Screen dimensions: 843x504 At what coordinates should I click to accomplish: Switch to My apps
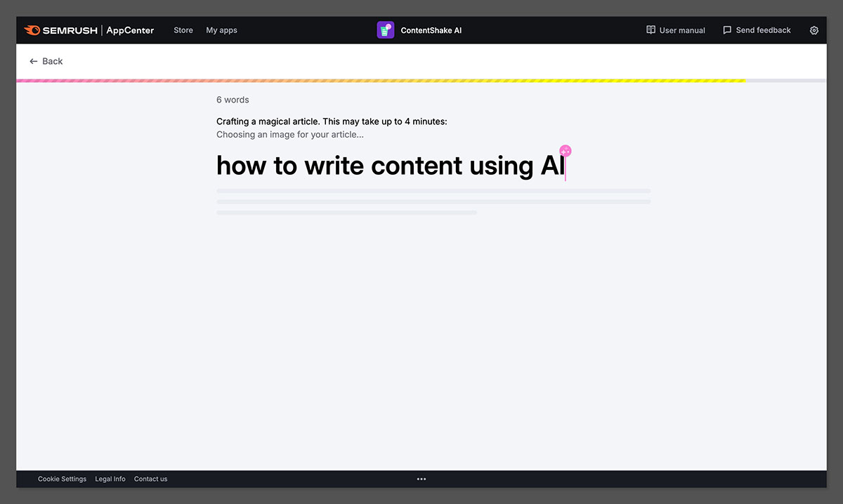pos(221,30)
